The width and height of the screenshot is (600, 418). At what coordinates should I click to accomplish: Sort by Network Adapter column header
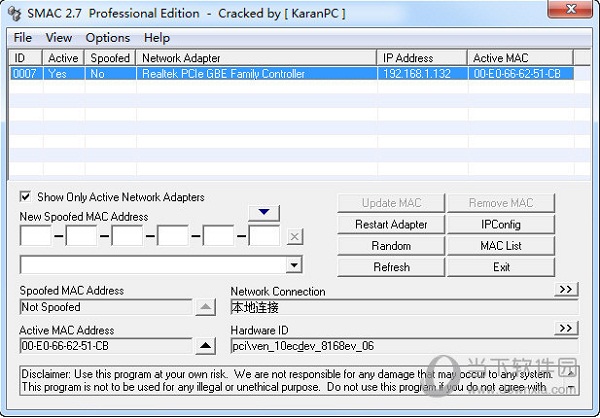click(x=256, y=58)
